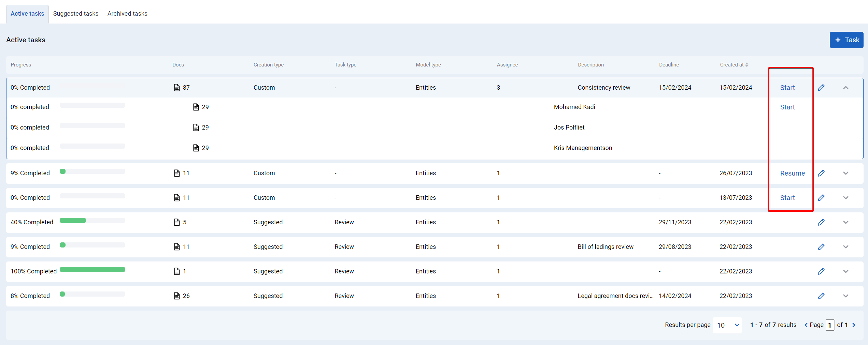
Task: Resume the 9% completed task from 26/07/2023
Action: point(793,173)
